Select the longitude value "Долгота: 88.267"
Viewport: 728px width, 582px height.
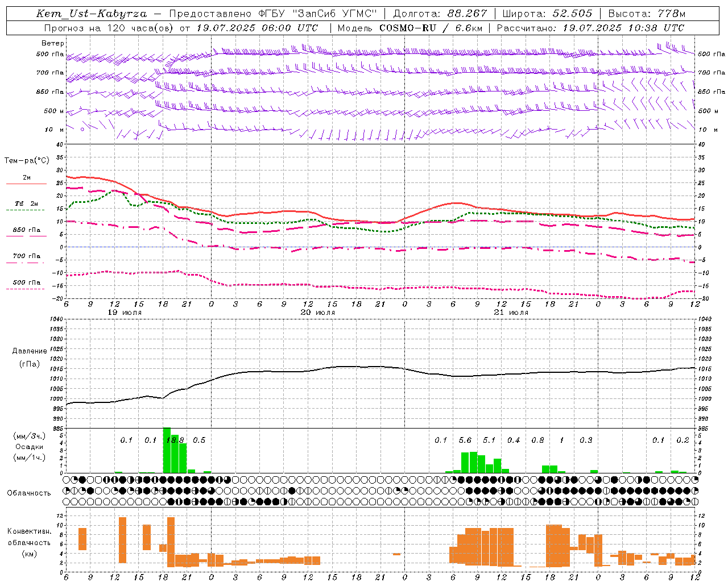click(440, 14)
